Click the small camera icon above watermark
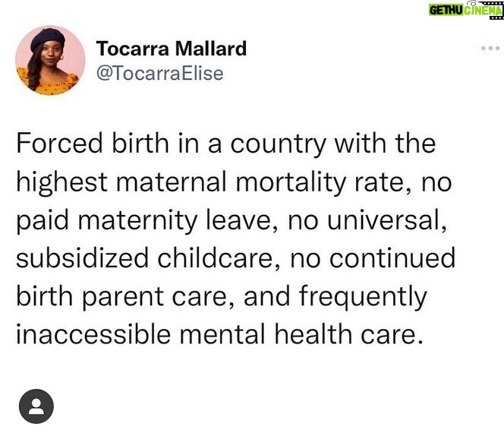 471,4
